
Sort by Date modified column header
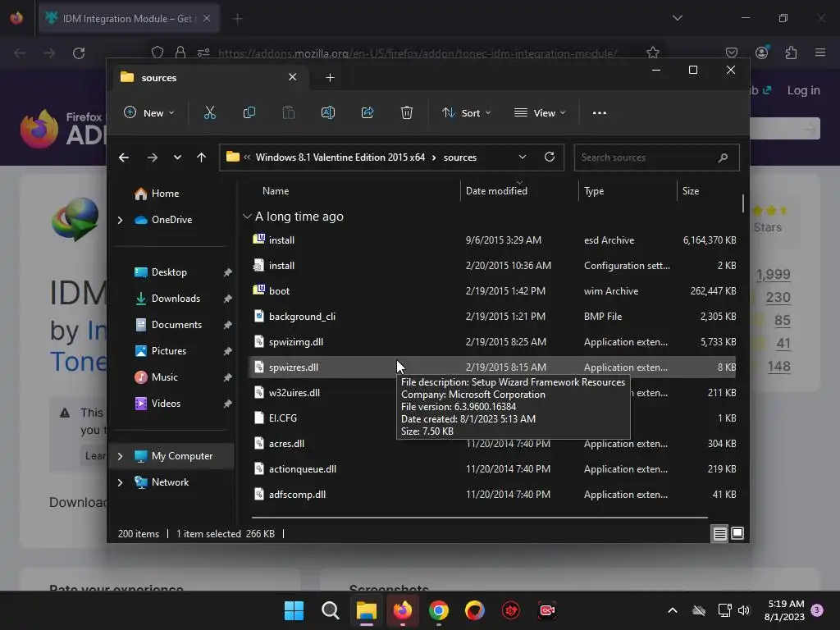tap(496, 190)
